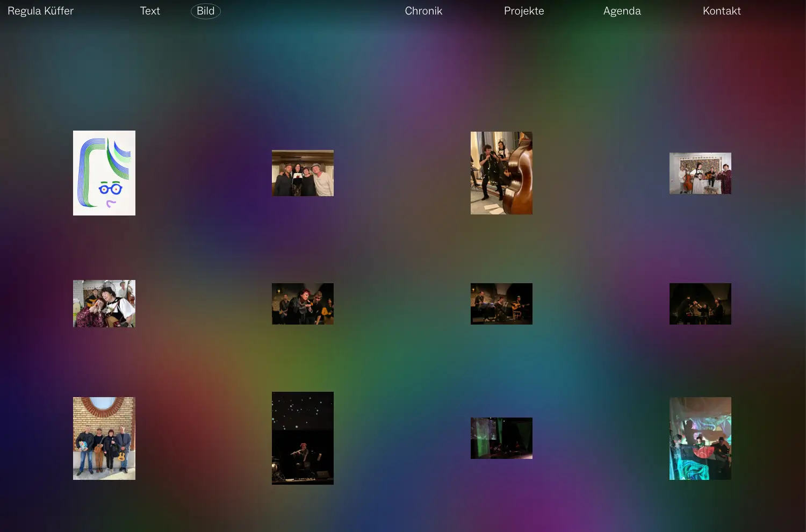Screen dimensions: 806x532
Task: Go to the Projekte section
Action: click(x=524, y=11)
